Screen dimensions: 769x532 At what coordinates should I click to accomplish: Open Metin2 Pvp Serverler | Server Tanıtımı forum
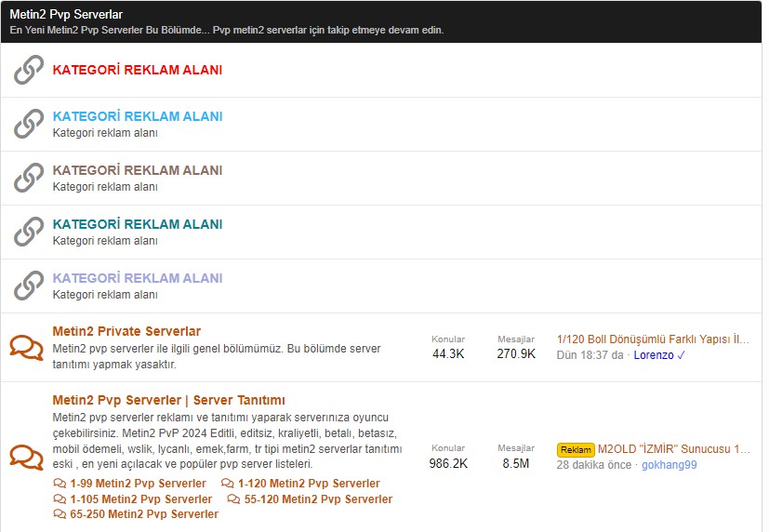168,400
